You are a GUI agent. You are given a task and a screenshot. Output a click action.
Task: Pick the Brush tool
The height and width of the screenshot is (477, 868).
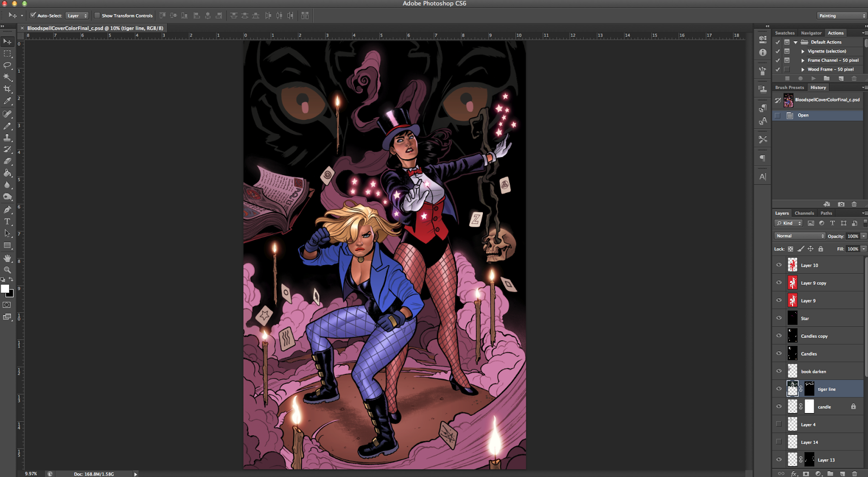click(x=8, y=126)
